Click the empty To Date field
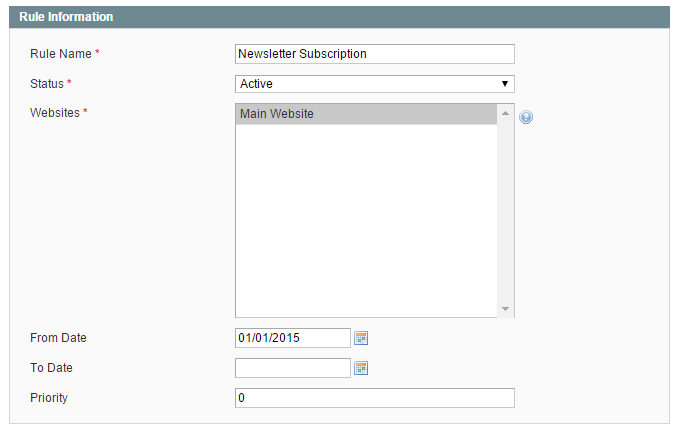The image size is (680, 430). click(x=293, y=368)
